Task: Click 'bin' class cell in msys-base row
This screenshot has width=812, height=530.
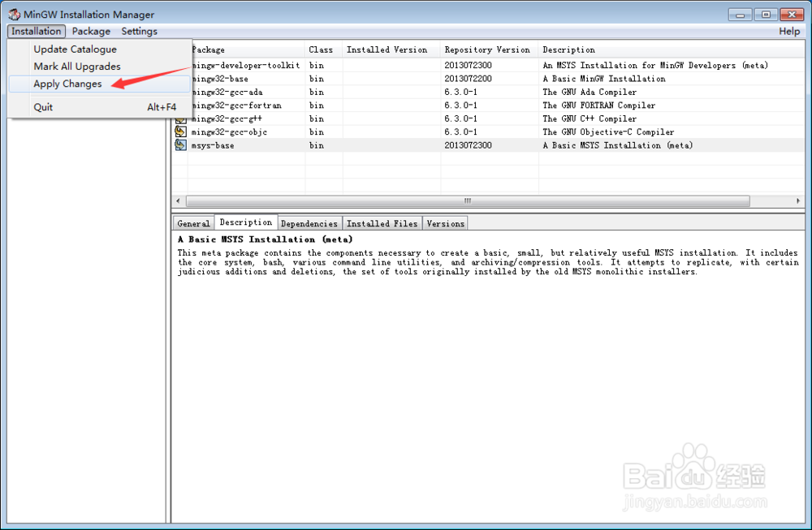Action: [317, 145]
